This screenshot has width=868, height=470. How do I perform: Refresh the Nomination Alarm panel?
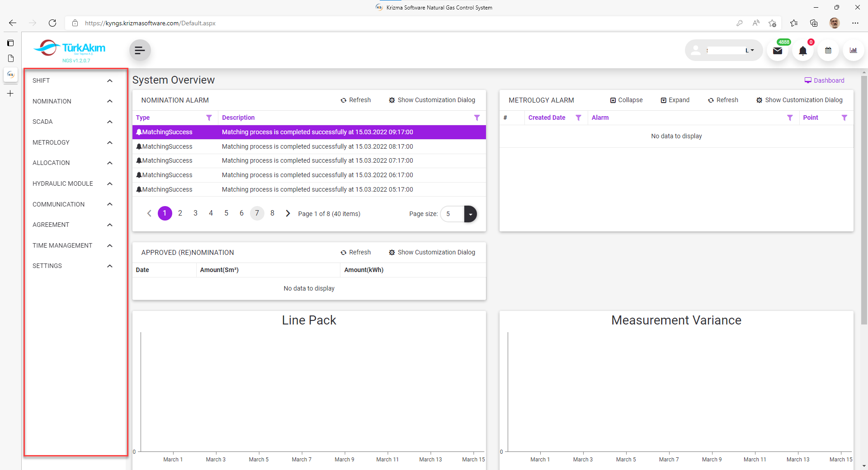(x=355, y=100)
